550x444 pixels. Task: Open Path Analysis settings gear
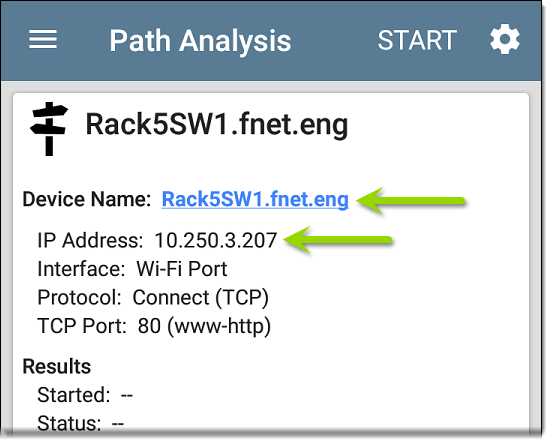[x=505, y=39]
